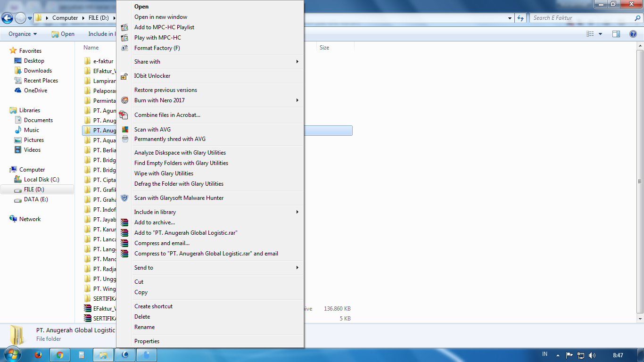644x362 pixels.
Task: Toggle the preview pane icon
Action: tap(616, 34)
